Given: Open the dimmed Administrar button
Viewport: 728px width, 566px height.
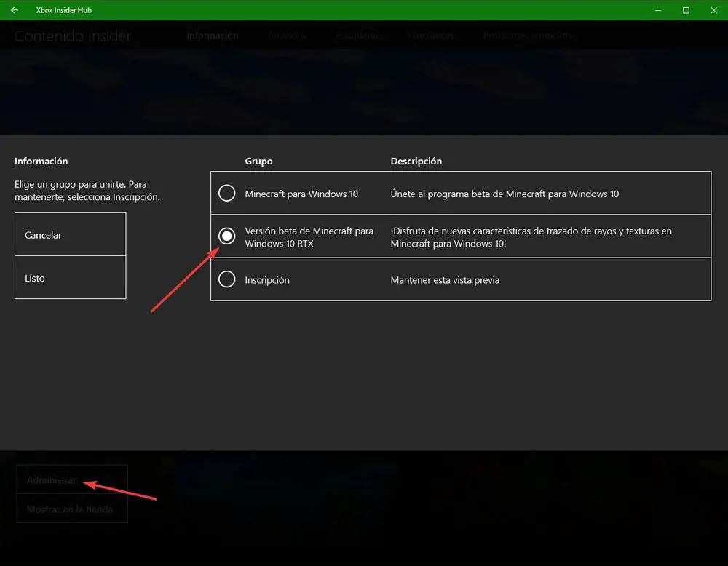Looking at the screenshot, I should click(x=72, y=479).
